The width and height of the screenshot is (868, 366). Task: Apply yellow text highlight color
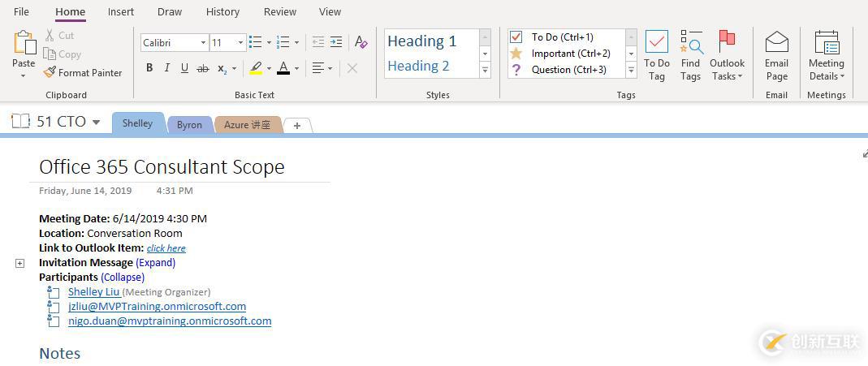(x=256, y=68)
